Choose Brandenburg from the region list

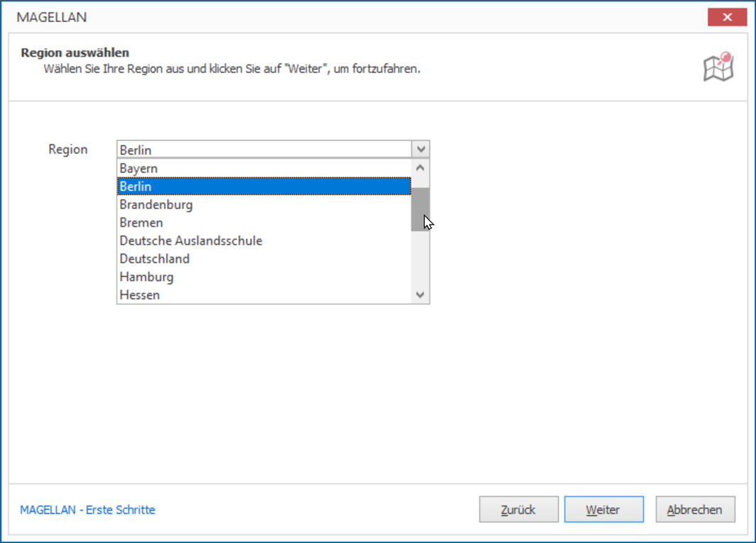click(x=265, y=205)
